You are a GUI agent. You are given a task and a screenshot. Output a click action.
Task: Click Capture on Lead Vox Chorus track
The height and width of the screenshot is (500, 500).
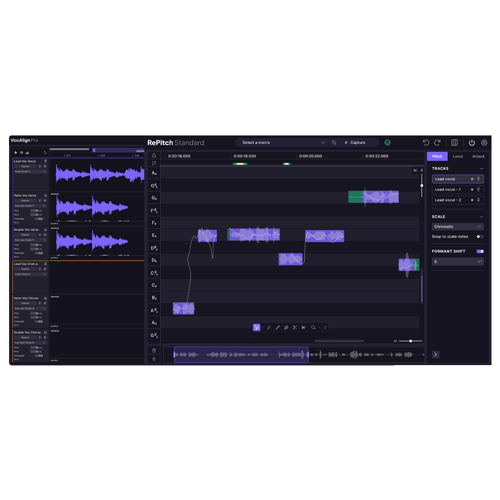(x=25, y=269)
